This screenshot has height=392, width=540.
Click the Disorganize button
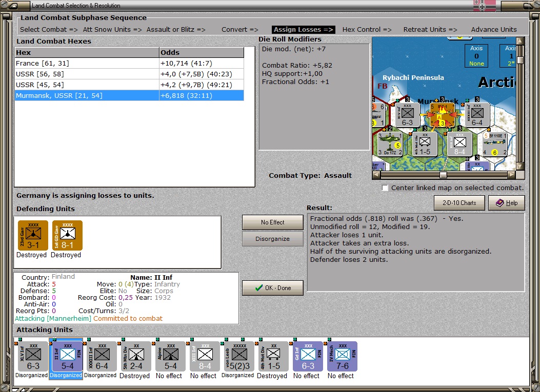click(273, 239)
